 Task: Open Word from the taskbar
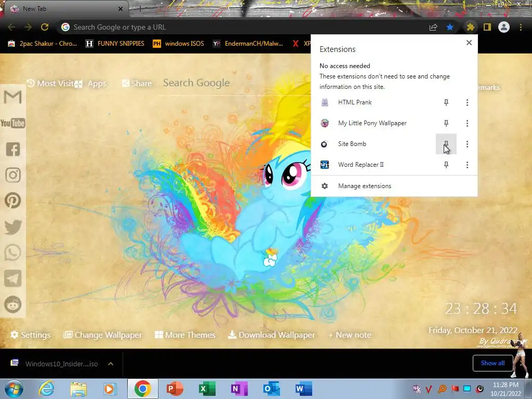303,389
